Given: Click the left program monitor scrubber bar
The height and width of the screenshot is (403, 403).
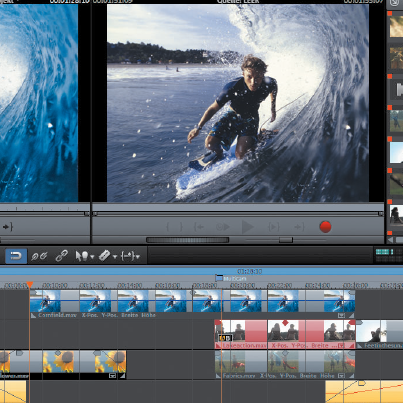Looking at the screenshot, I should click(45, 214).
